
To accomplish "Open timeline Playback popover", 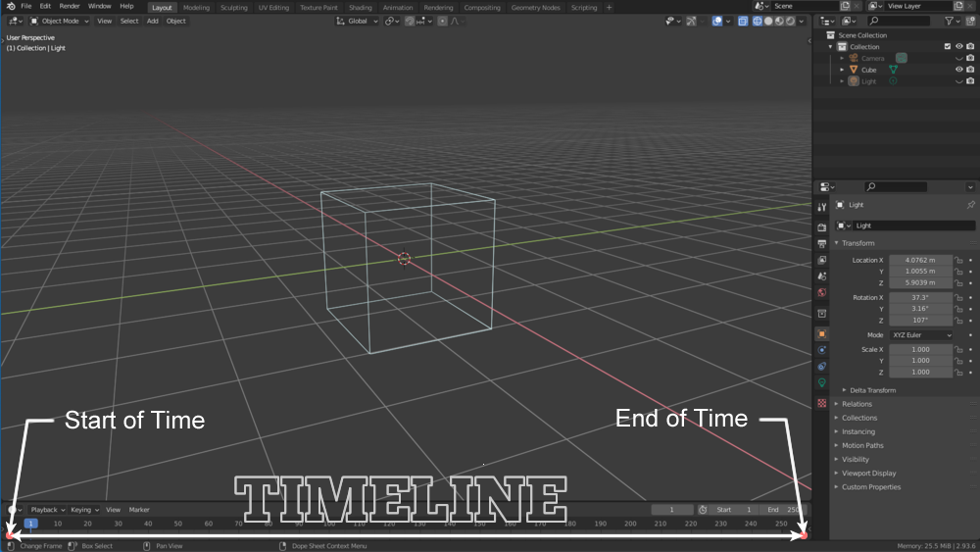I will coord(47,510).
